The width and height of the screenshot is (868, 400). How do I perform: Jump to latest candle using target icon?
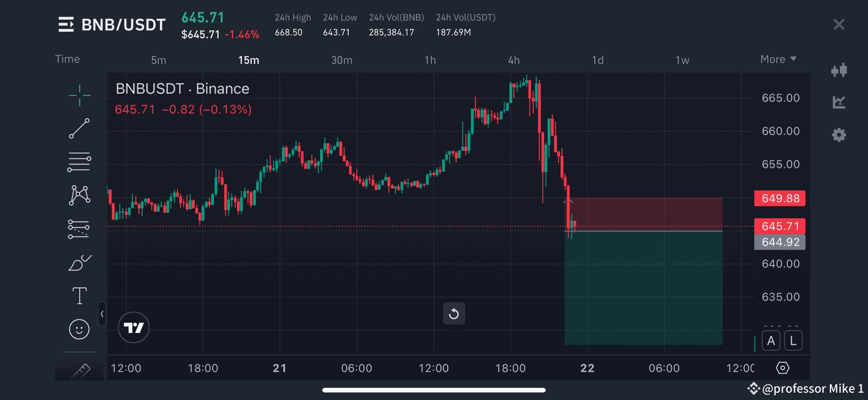[x=783, y=368]
